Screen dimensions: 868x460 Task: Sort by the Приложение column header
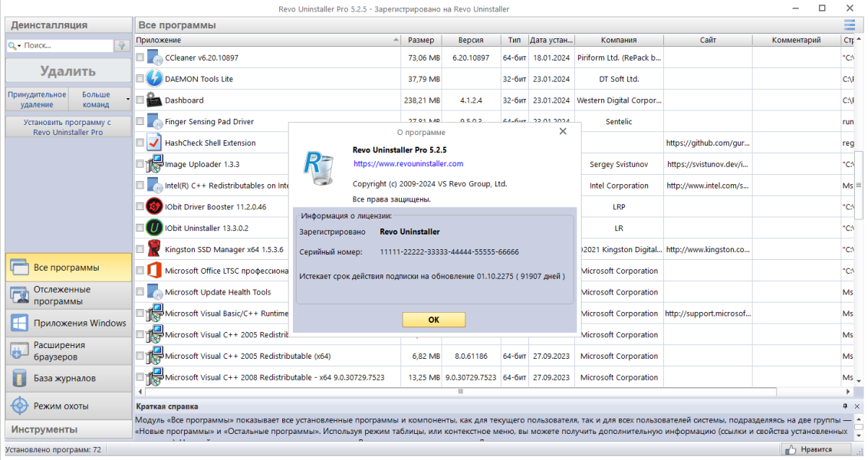click(268, 40)
